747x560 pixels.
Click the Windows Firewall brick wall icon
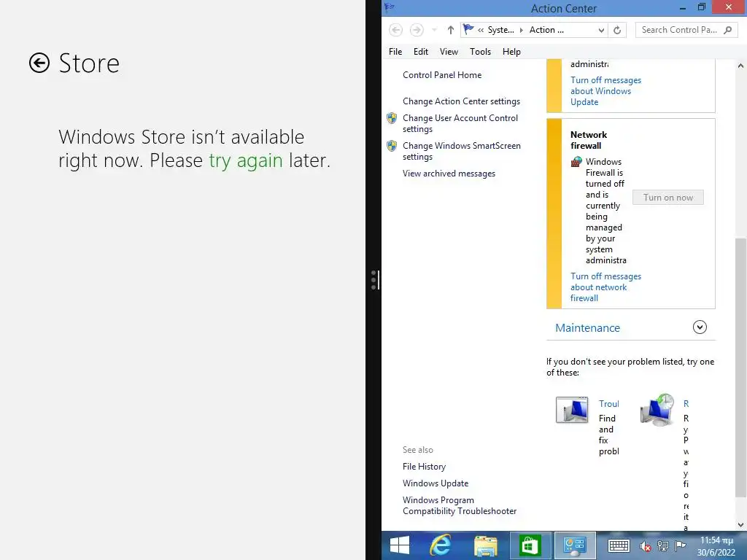click(x=576, y=162)
